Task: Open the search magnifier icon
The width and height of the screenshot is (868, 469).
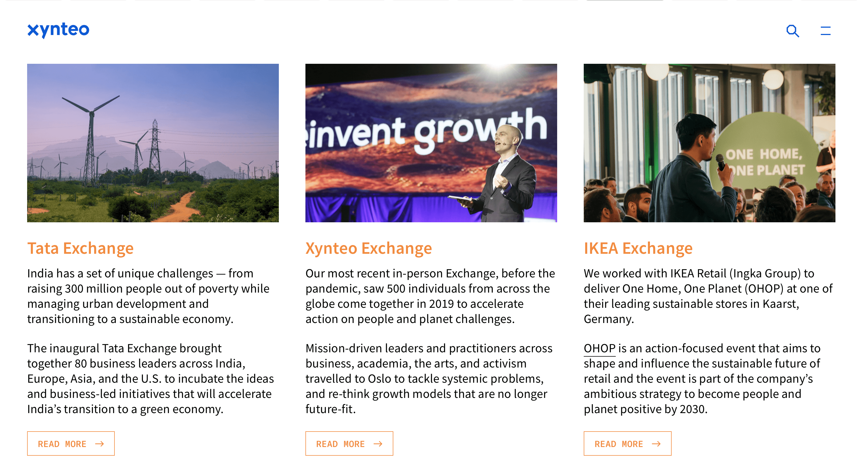Action: [793, 31]
